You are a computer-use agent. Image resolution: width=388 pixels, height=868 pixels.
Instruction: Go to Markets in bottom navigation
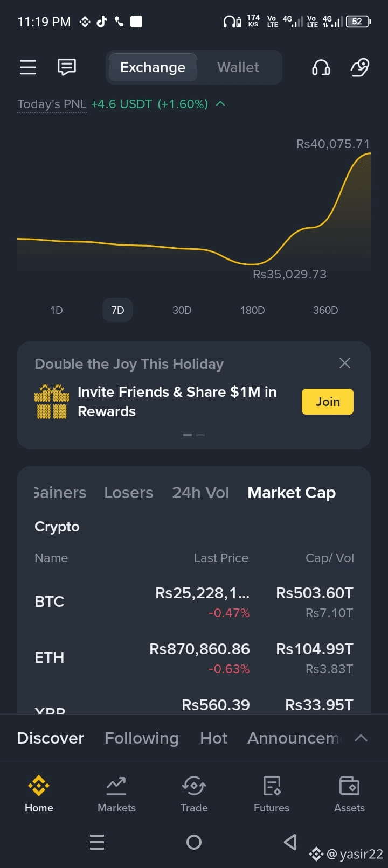pyautogui.click(x=116, y=794)
